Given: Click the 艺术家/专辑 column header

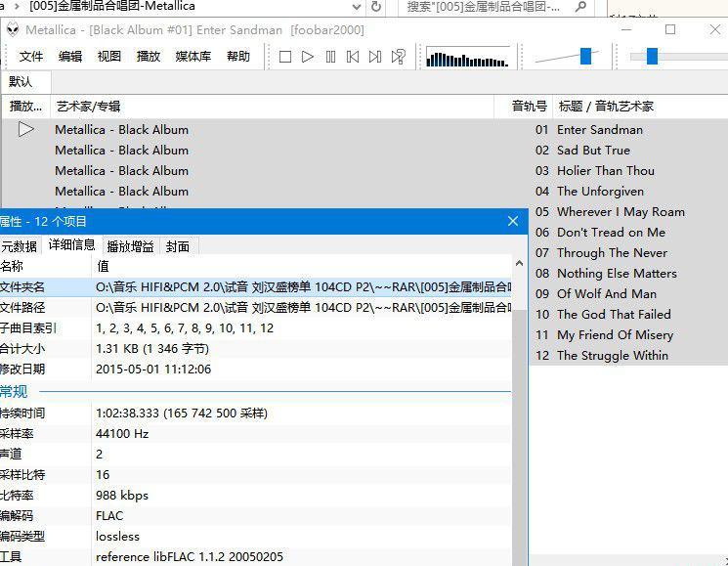Looking at the screenshot, I should click(272, 107).
